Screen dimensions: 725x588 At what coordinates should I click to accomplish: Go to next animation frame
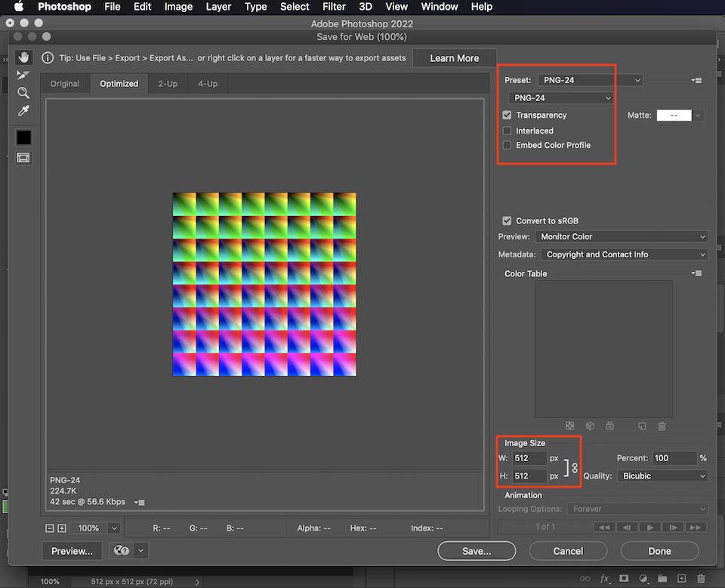tap(673, 527)
